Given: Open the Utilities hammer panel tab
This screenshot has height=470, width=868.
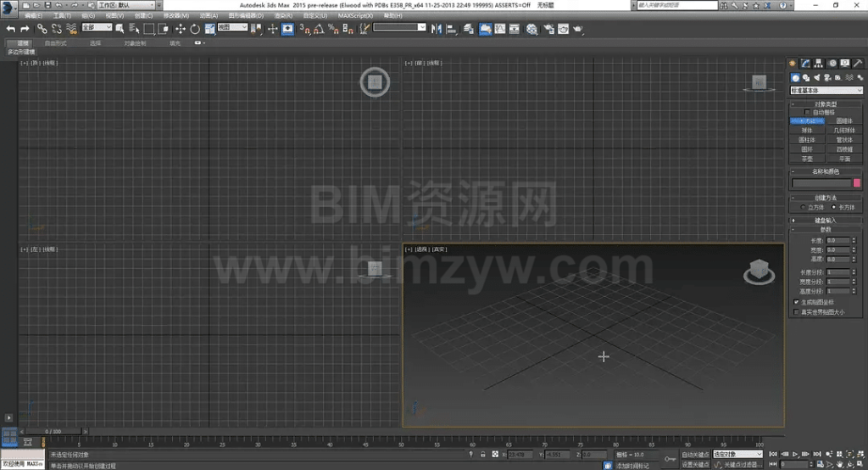Looking at the screenshot, I should click(x=858, y=63).
